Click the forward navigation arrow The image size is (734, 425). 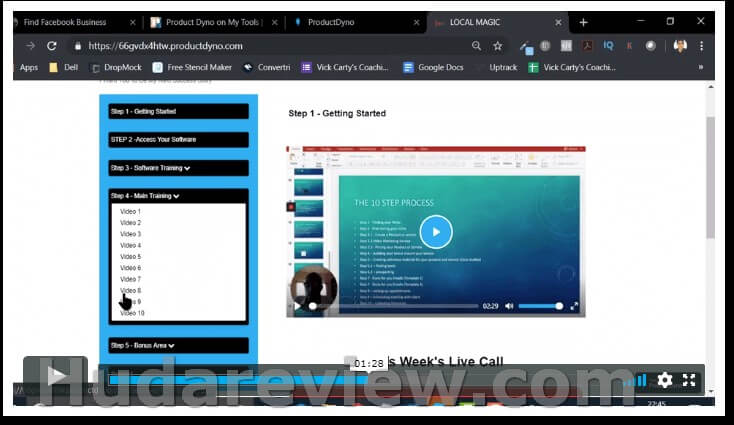click(x=30, y=46)
